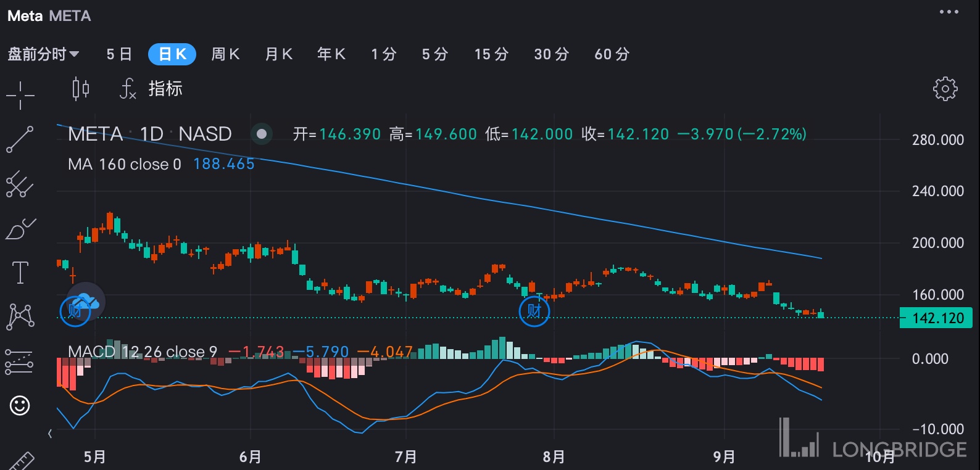Toggle the status dot next to NASD

click(262, 134)
